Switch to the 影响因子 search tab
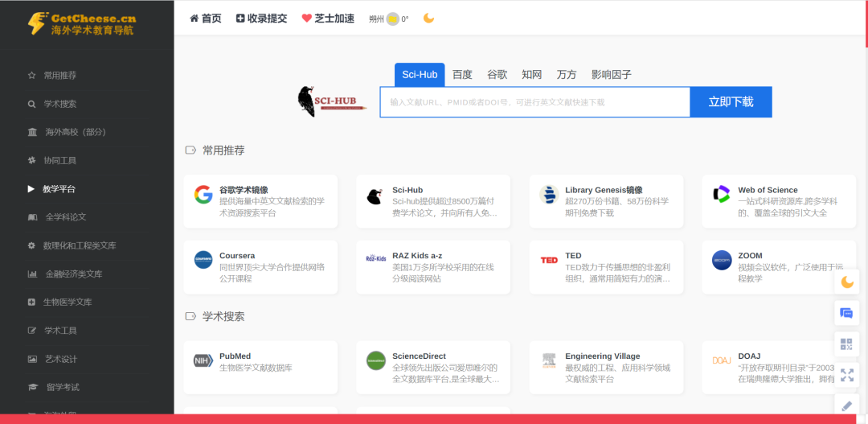Screen dimensions: 868x424 (611, 75)
